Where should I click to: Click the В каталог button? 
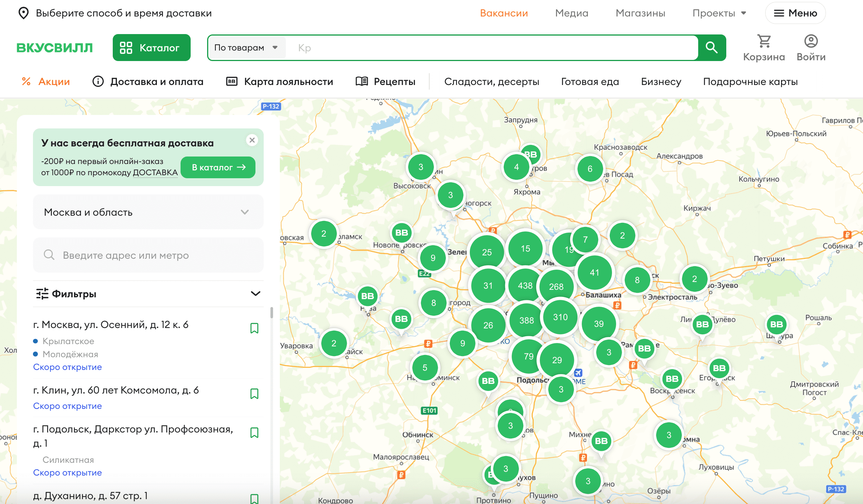tap(218, 167)
